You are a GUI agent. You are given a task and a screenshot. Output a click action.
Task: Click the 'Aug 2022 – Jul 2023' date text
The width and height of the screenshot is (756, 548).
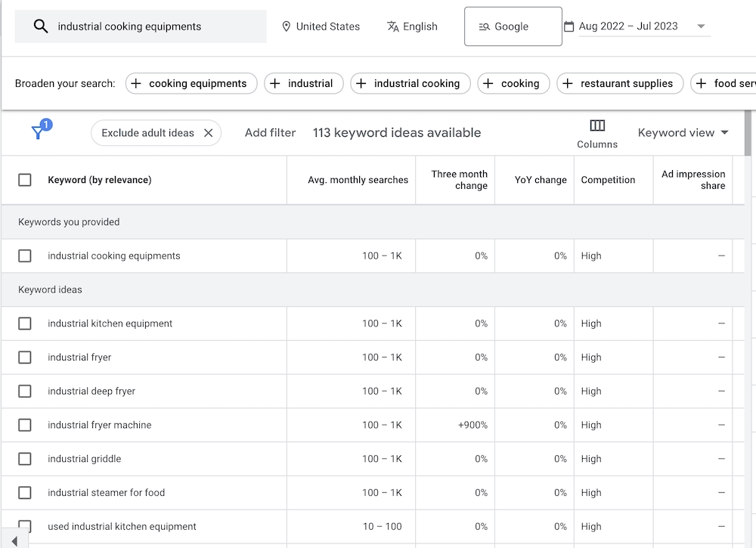coord(628,26)
